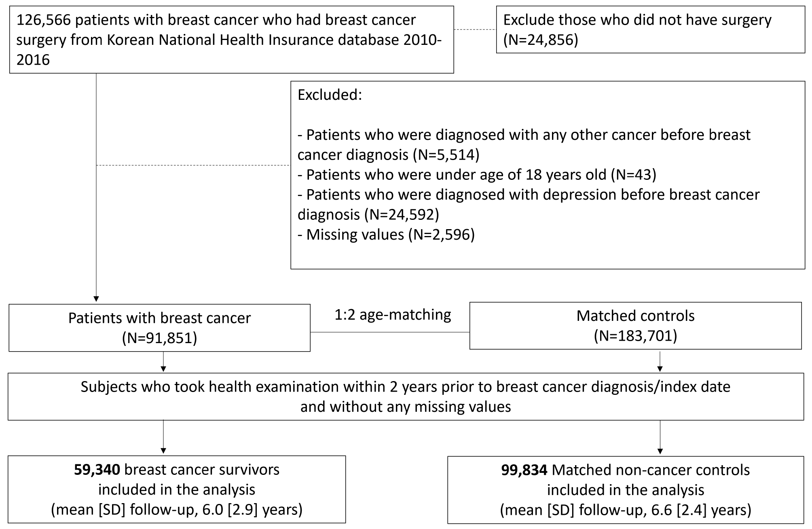The image size is (812, 529).
Task: Select the "Patients with breast cancer" box
Action: 159,328
